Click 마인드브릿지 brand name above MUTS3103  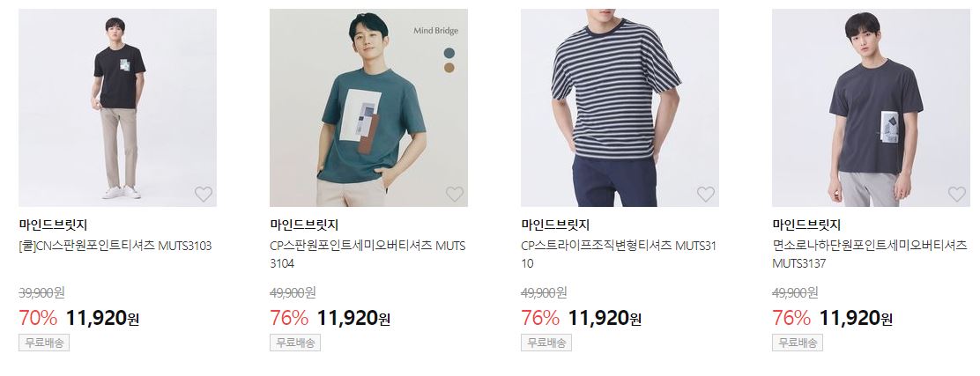(x=53, y=225)
